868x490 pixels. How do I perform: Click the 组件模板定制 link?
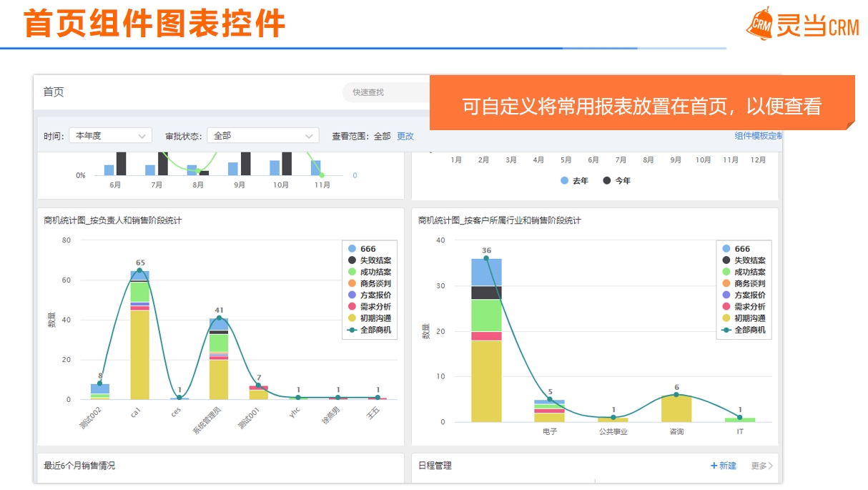pos(759,135)
